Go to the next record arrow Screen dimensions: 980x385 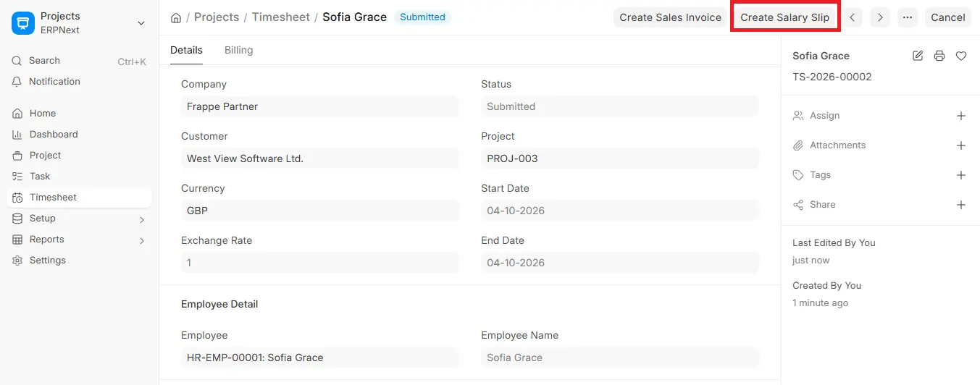pyautogui.click(x=880, y=17)
